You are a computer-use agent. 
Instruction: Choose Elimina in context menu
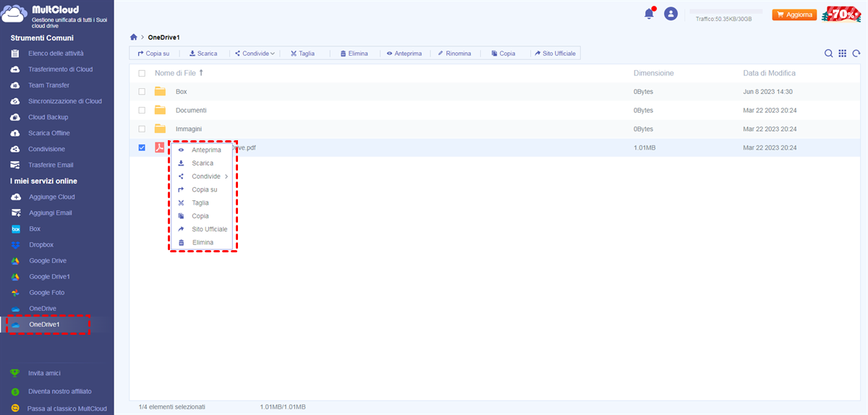tap(203, 242)
